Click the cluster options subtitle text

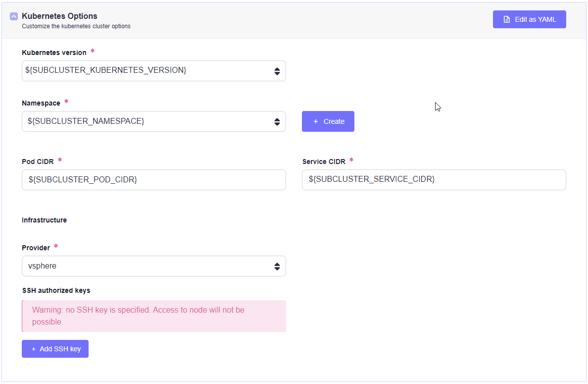tap(76, 26)
